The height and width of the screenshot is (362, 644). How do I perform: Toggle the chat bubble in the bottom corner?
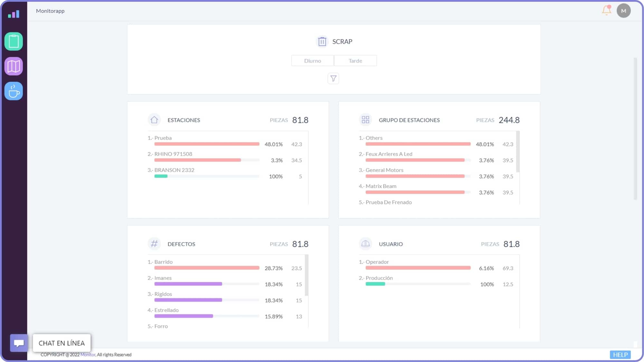coord(18,343)
